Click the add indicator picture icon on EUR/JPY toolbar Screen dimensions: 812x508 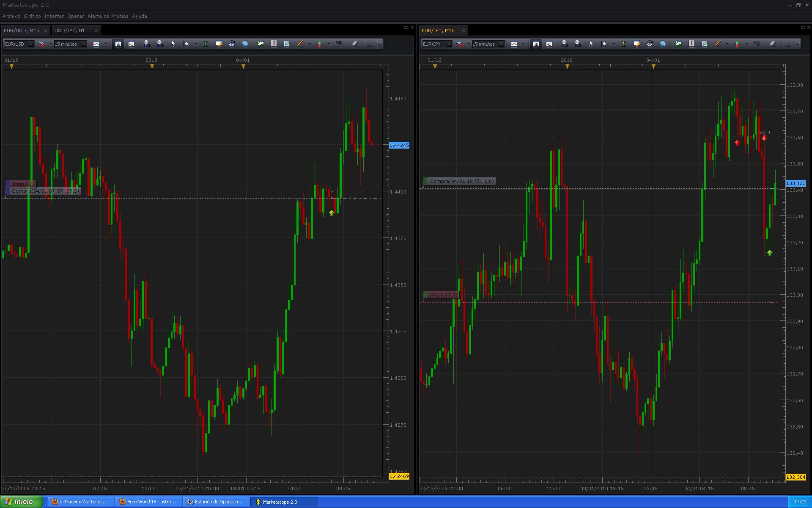(x=678, y=44)
